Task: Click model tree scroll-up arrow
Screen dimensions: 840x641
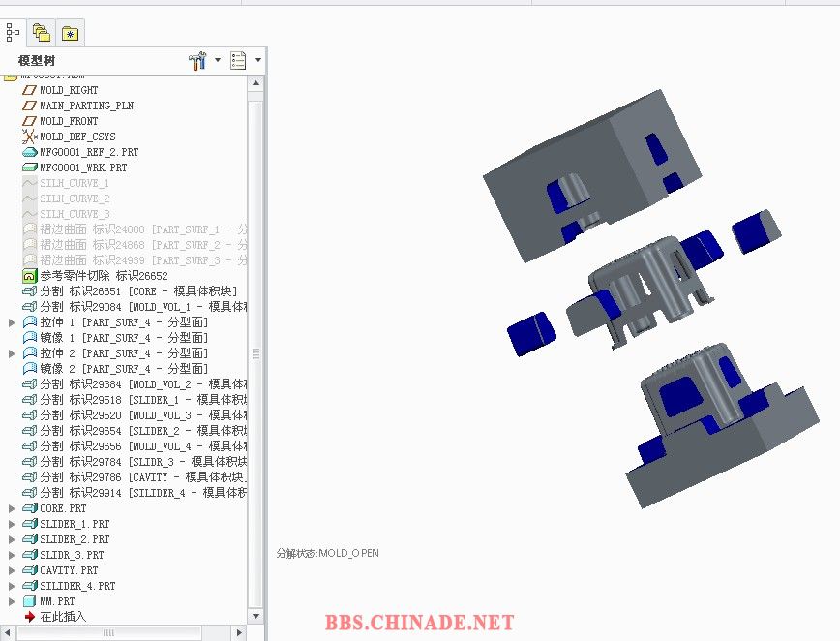Action: (x=256, y=83)
